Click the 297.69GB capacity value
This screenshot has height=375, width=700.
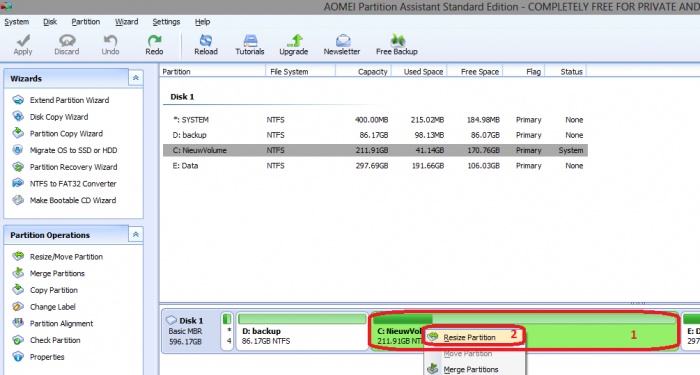click(x=371, y=166)
